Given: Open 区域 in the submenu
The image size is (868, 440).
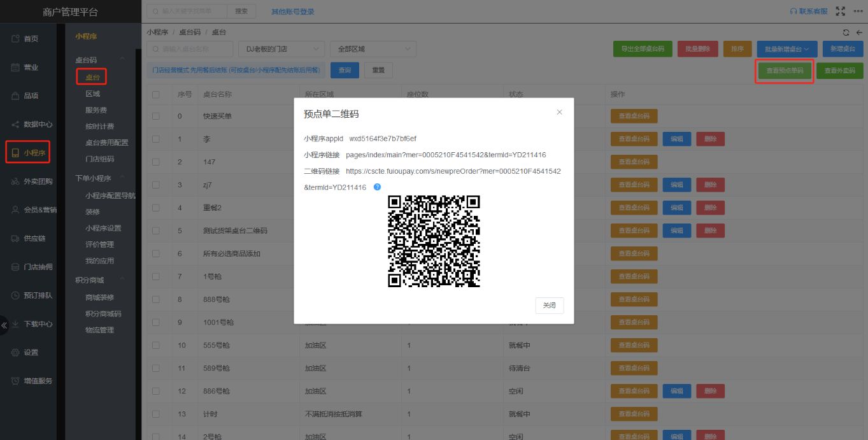Looking at the screenshot, I should 92,94.
